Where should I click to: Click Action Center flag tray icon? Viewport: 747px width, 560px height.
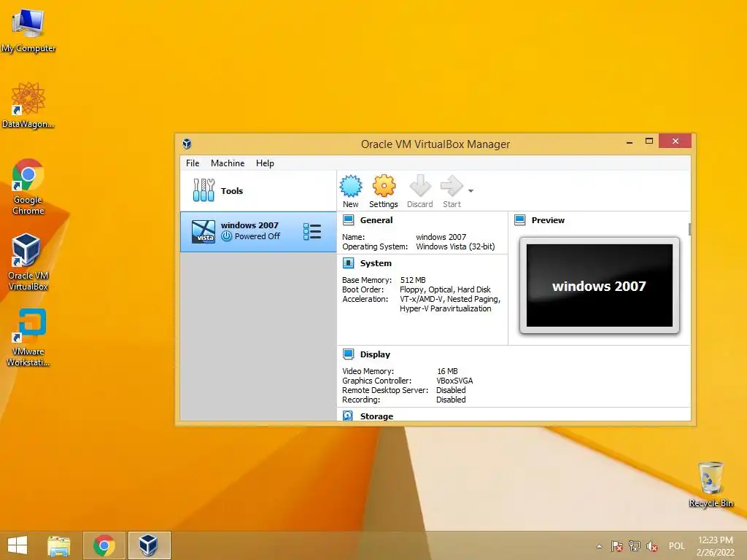(617, 546)
